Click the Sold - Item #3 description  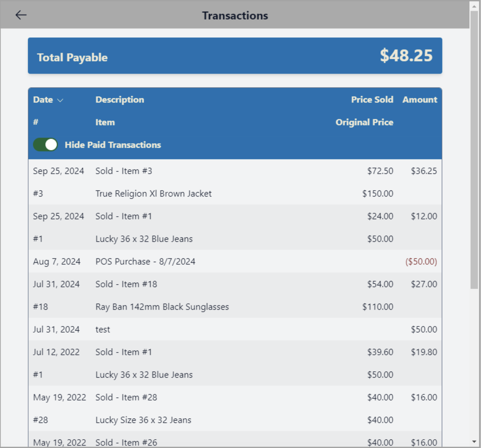pyautogui.click(x=124, y=171)
